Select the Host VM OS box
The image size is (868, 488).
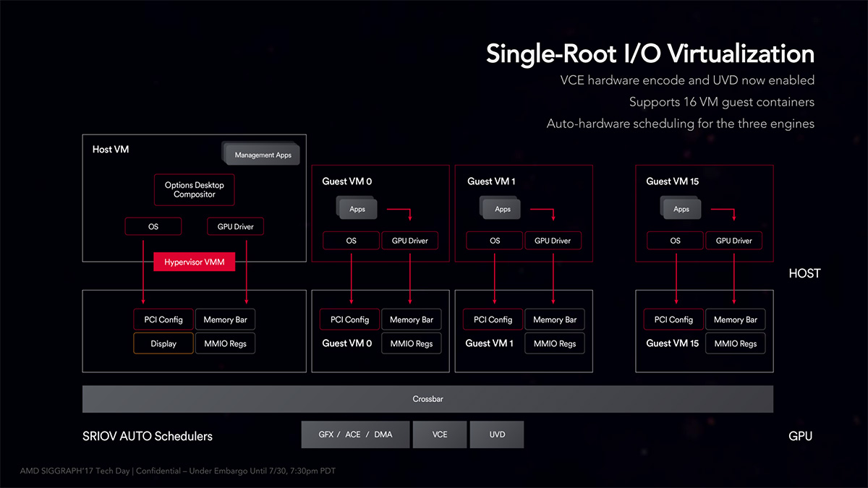point(153,226)
